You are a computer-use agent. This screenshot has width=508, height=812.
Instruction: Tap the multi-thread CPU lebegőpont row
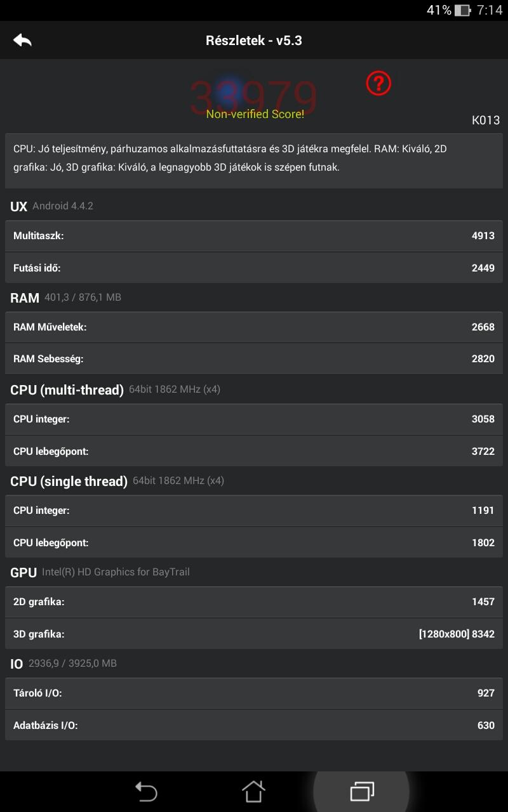tap(254, 451)
